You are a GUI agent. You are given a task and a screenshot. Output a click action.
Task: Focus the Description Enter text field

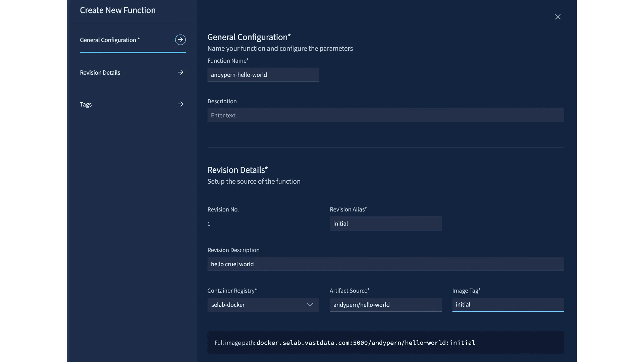click(385, 115)
